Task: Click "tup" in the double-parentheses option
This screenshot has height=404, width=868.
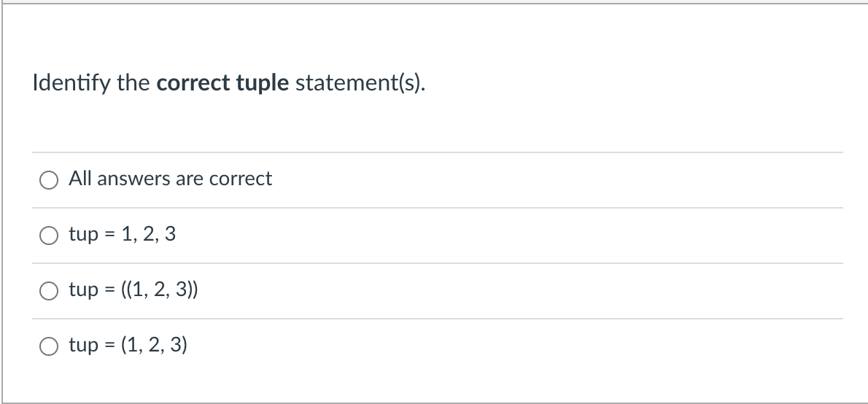Action: click(x=84, y=290)
